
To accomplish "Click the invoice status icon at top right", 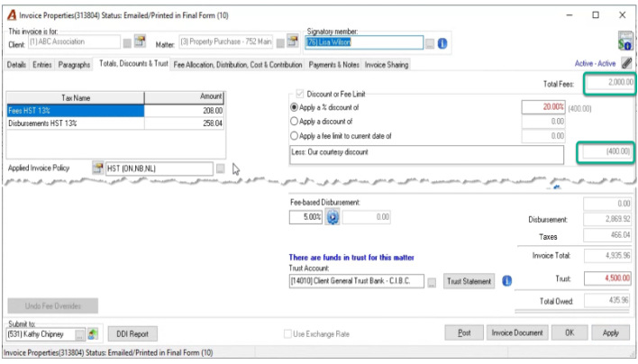I will tap(625, 41).
